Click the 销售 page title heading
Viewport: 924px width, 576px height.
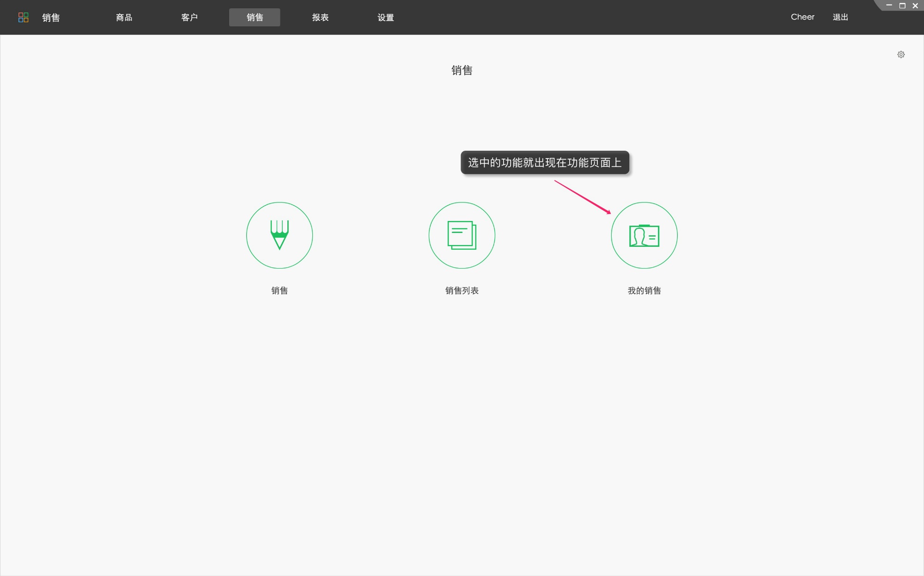pyautogui.click(x=462, y=70)
